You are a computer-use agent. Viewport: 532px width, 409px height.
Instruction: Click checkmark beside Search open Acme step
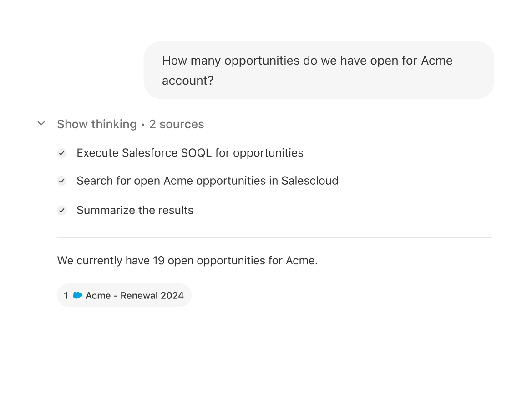coord(62,181)
